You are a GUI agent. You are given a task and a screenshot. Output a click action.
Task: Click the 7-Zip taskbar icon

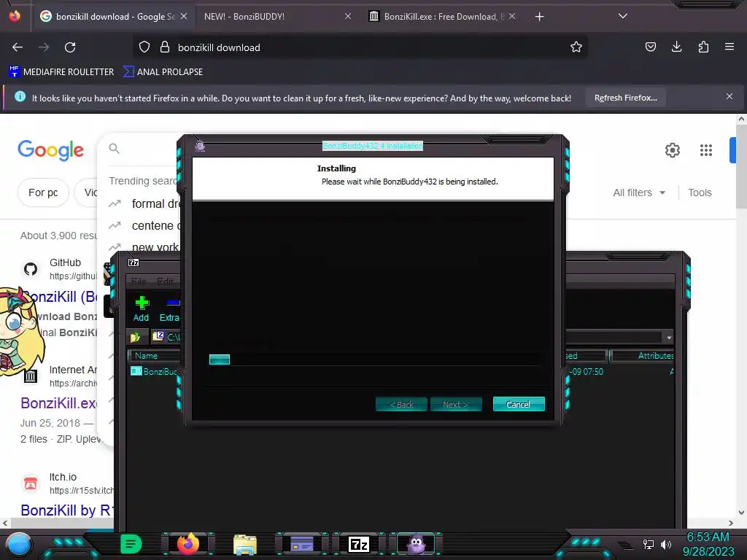pos(359,544)
